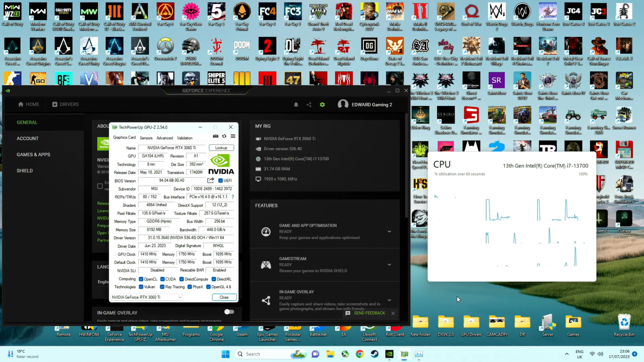
Task: Click the Send Feedback link
Action: coord(369,313)
